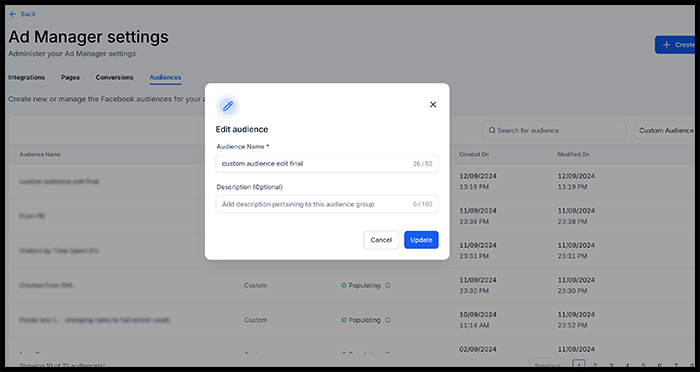Open the Pages tab

(x=70, y=77)
